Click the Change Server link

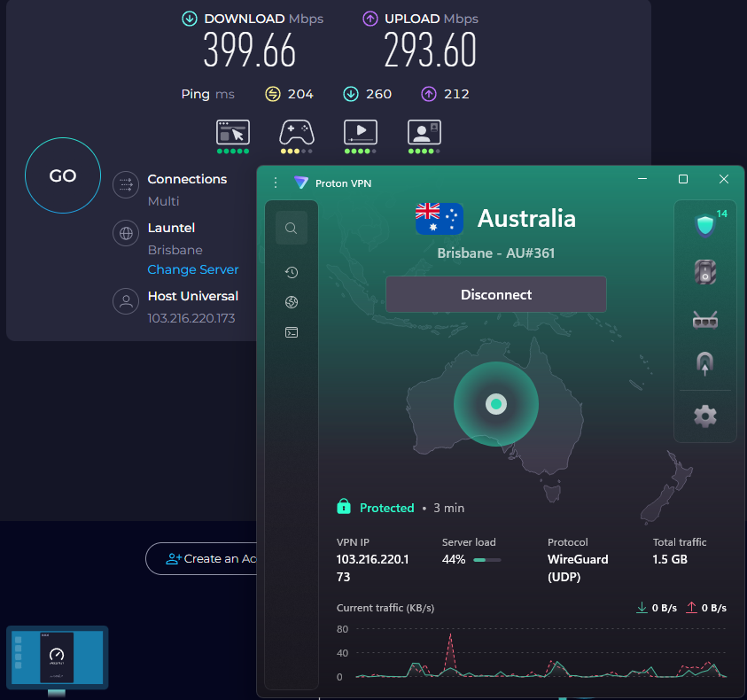coord(193,269)
